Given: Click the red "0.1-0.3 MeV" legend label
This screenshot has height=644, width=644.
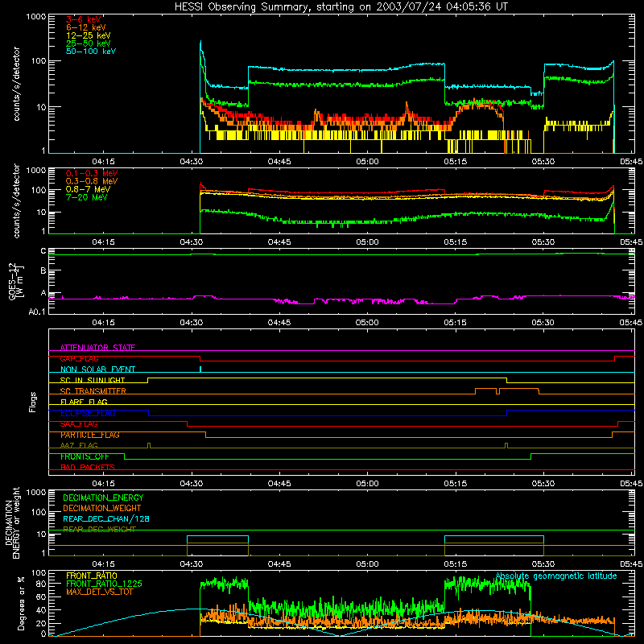Looking at the screenshot, I should coord(92,173).
